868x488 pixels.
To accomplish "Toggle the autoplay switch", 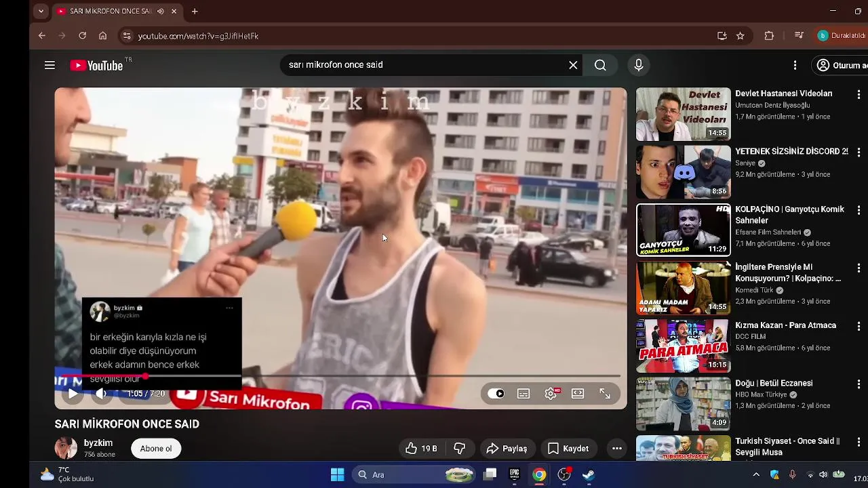I will point(496,393).
